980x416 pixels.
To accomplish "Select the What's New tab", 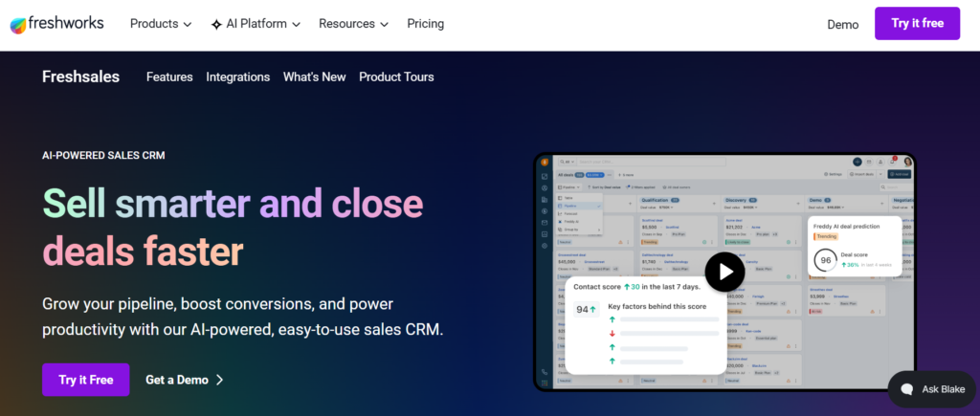I will (x=314, y=77).
